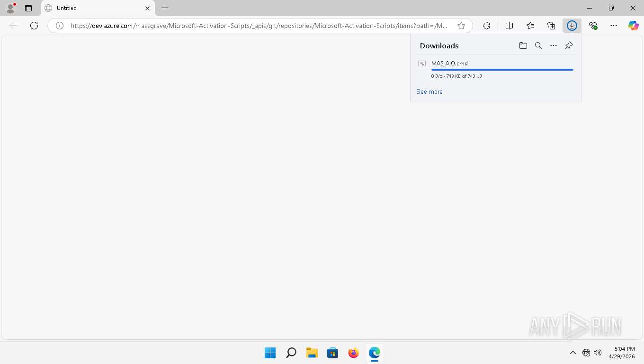Viewport: 644px width, 364px height.
Task: Open more options in Downloads panel
Action: click(554, 45)
